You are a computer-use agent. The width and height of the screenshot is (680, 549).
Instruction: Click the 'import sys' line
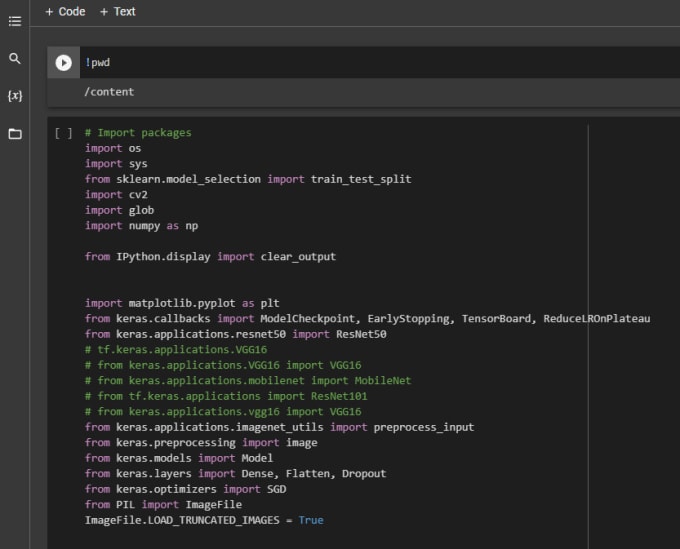point(116,164)
